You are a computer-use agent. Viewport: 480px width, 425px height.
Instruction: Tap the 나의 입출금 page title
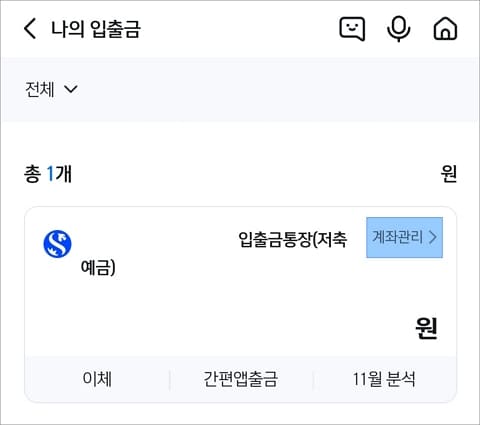[x=96, y=29]
